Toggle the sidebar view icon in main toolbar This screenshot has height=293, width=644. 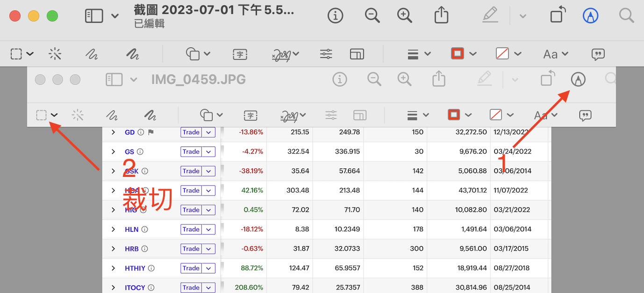point(94,16)
